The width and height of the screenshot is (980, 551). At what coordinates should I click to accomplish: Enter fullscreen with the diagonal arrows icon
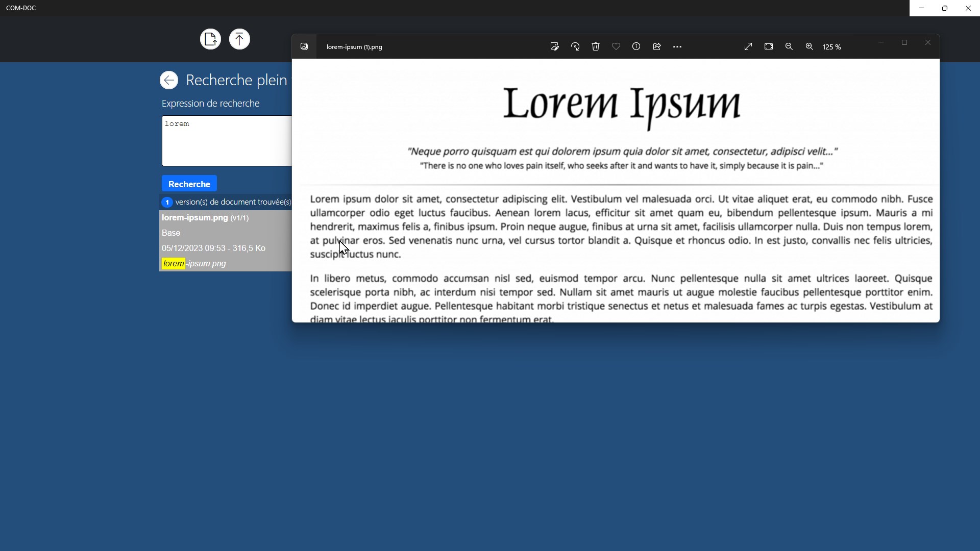tap(748, 46)
